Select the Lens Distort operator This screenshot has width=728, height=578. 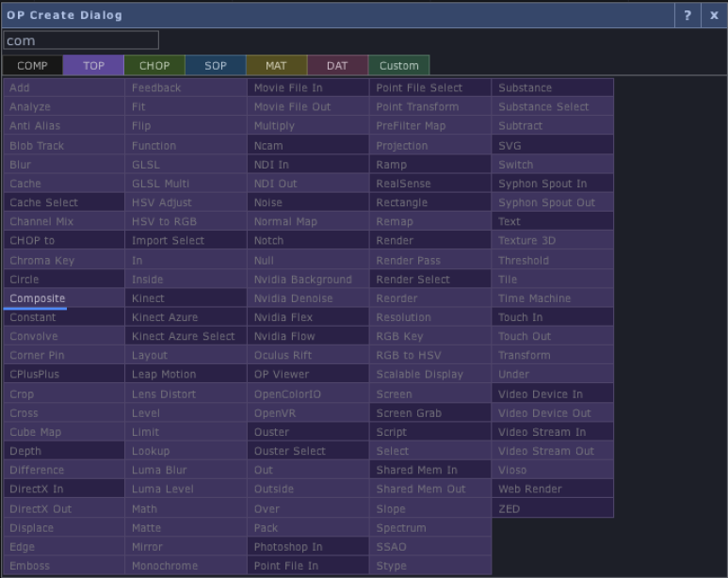(x=186, y=394)
